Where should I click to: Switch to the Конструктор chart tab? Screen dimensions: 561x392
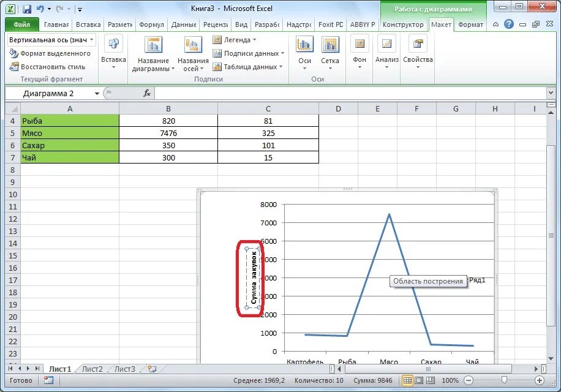(403, 24)
